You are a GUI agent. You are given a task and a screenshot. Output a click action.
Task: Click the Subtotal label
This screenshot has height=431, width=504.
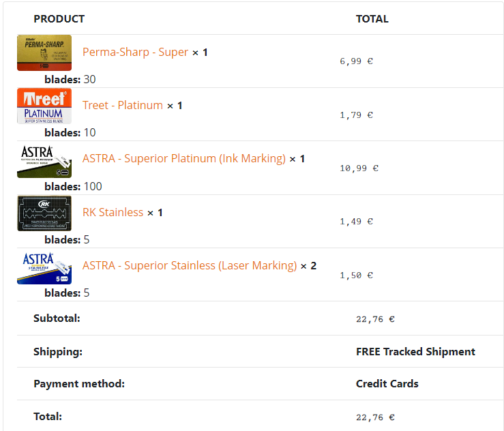coord(57,318)
